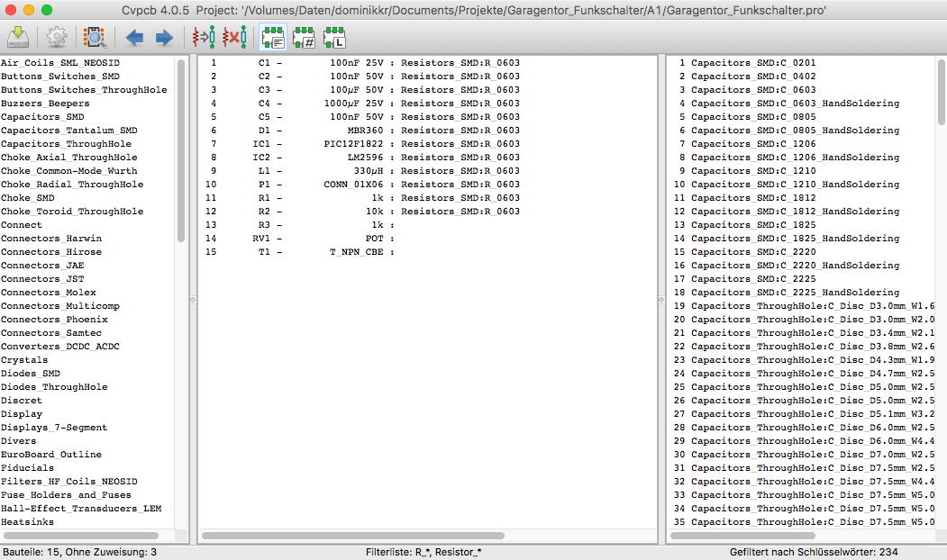Screen dimensions: 947x560
Task: Select component D1 MBR360 row
Action: pyautogui.click(x=362, y=131)
